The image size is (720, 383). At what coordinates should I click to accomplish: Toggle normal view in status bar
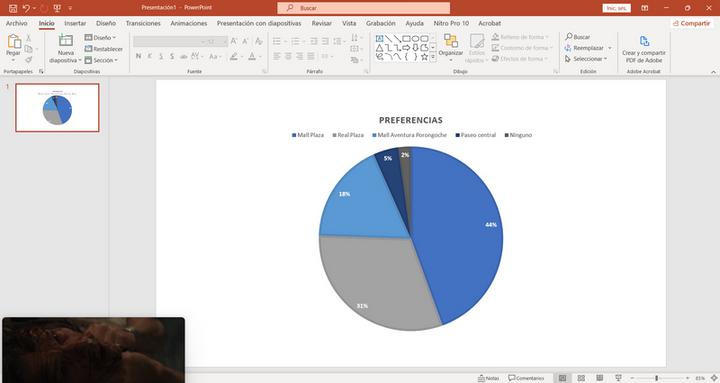562,378
